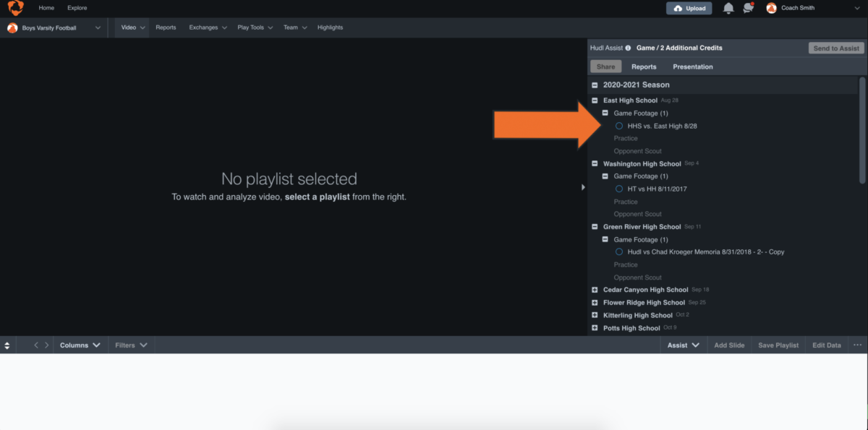Open the ellipsis menu in bottom toolbar
868x430 pixels.
(x=856, y=345)
